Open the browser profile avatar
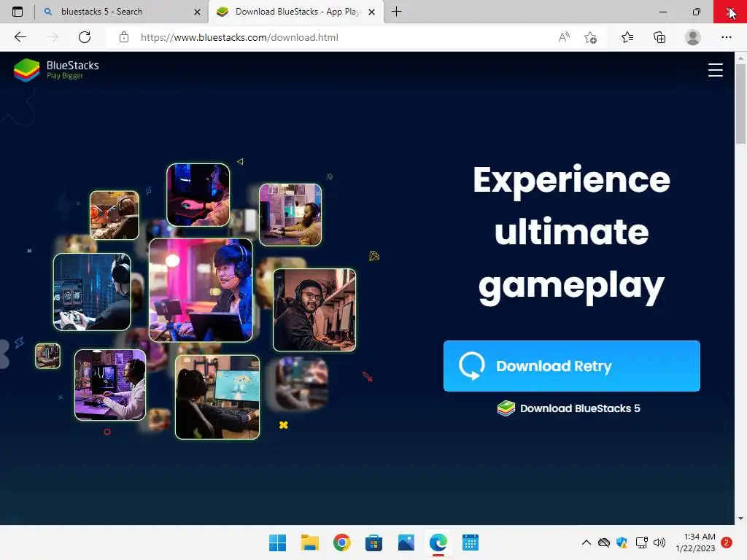 click(x=693, y=37)
